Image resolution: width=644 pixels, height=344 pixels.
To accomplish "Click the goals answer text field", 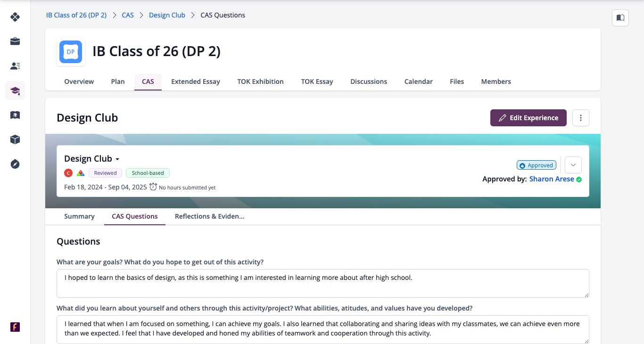I will click(x=323, y=284).
